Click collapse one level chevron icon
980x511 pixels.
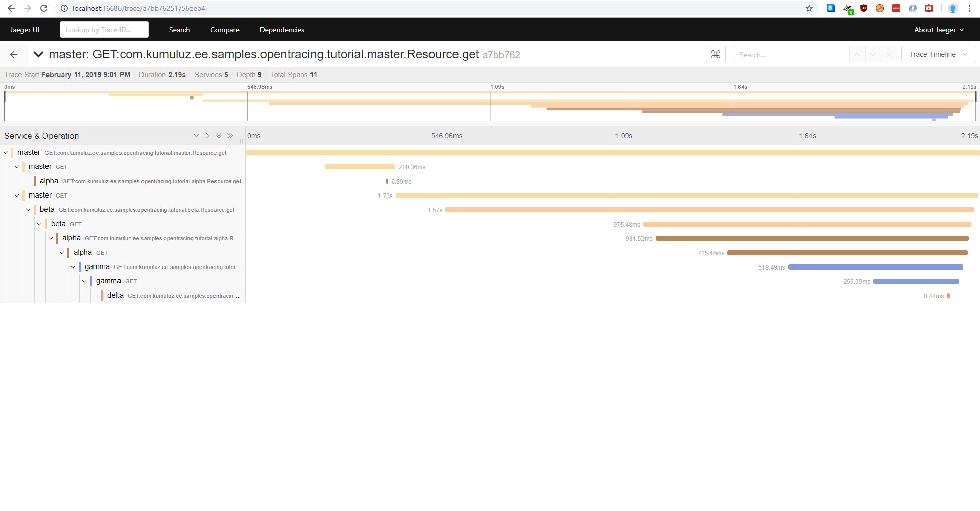tap(207, 136)
